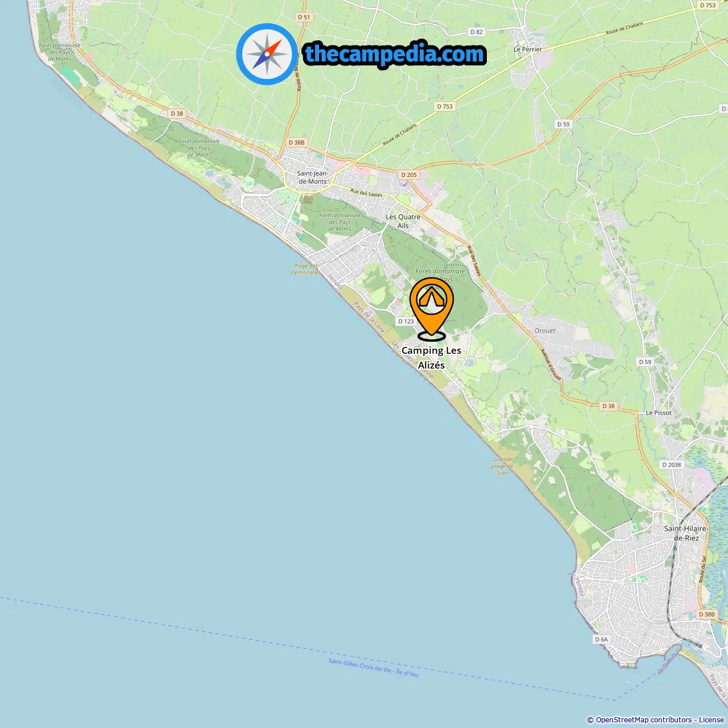
Task: Click the Orouet place label
Action: pos(545,330)
